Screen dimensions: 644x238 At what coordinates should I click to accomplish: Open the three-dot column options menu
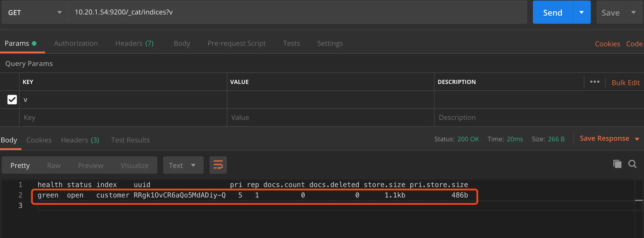pyautogui.click(x=595, y=82)
